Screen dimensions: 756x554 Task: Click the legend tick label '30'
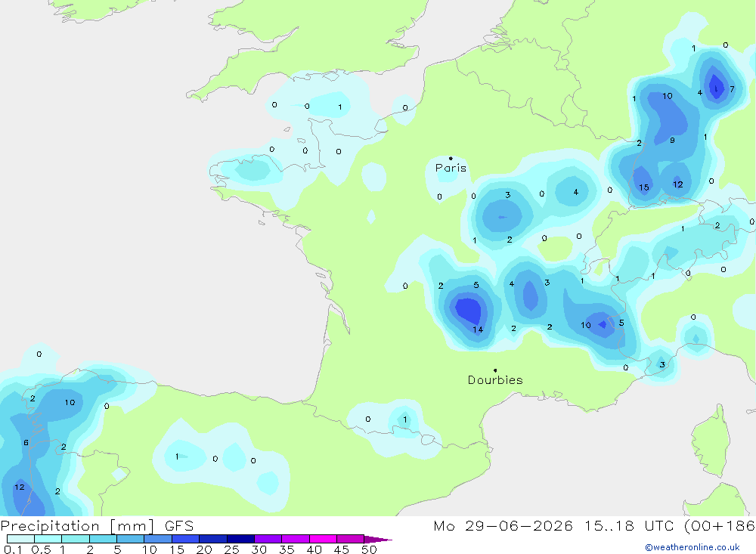tap(259, 549)
